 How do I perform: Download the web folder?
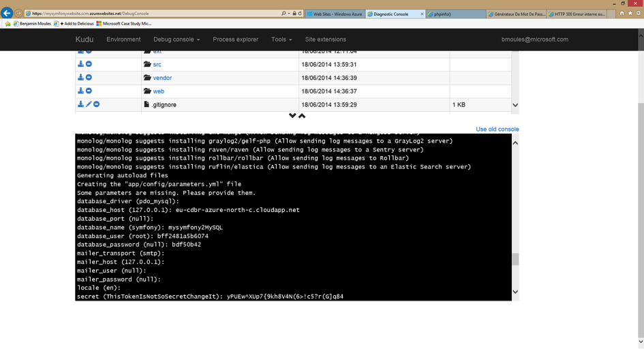point(80,91)
